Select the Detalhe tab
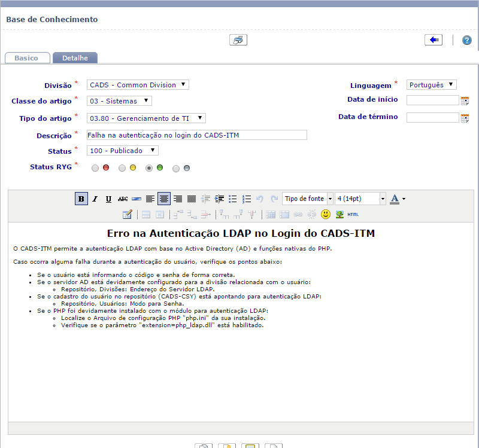 coord(75,58)
